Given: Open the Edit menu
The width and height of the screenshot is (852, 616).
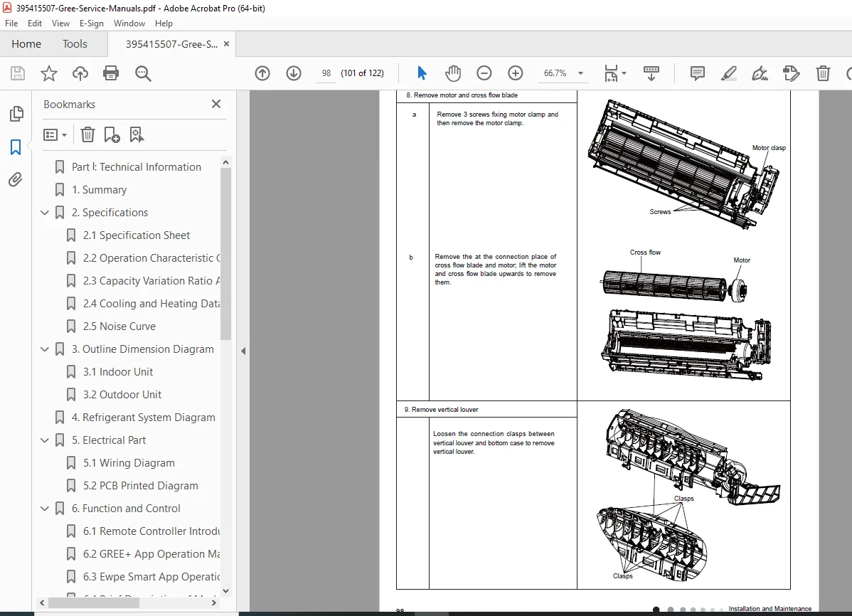Looking at the screenshot, I should pos(35,23).
